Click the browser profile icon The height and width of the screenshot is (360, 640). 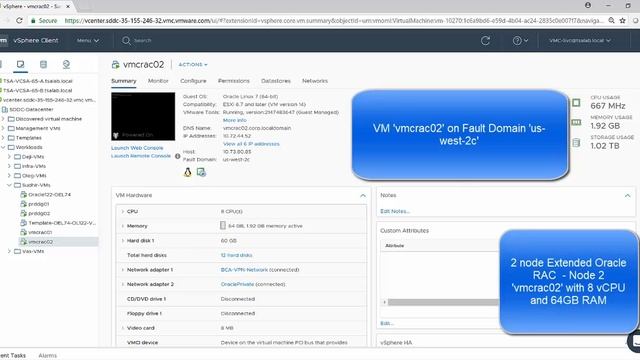point(588,5)
